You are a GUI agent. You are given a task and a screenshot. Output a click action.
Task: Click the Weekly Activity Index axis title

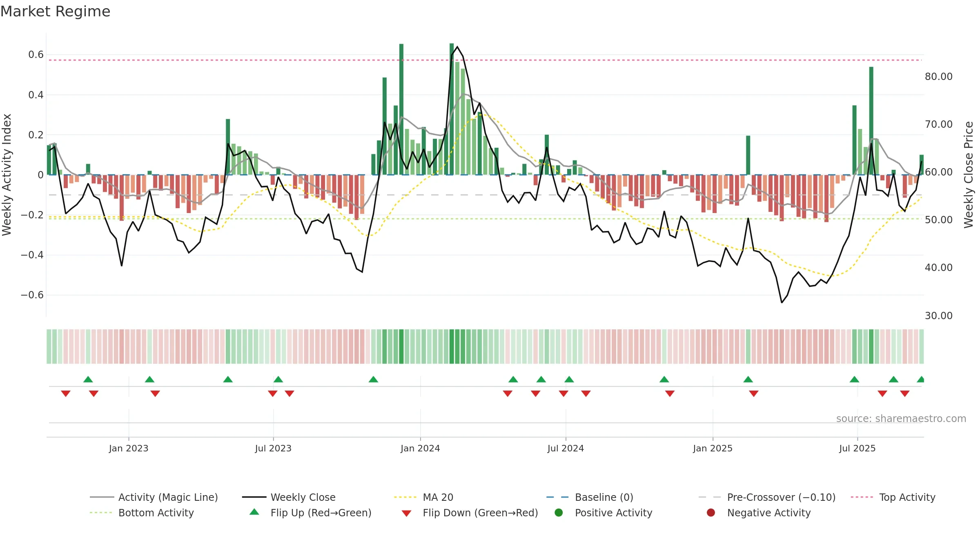pyautogui.click(x=7, y=175)
